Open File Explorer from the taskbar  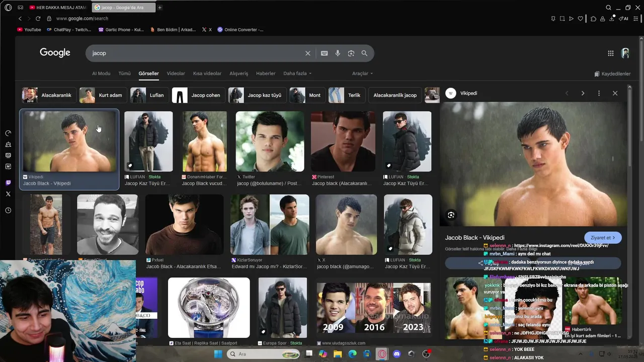338,354
